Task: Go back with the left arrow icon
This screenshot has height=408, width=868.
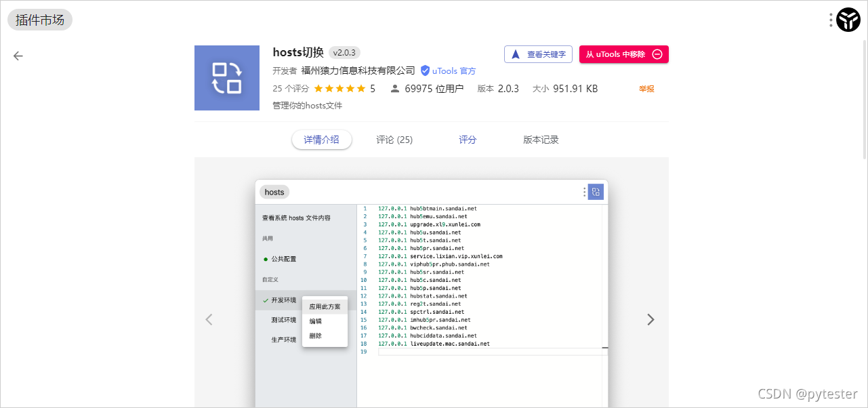Action: (18, 56)
